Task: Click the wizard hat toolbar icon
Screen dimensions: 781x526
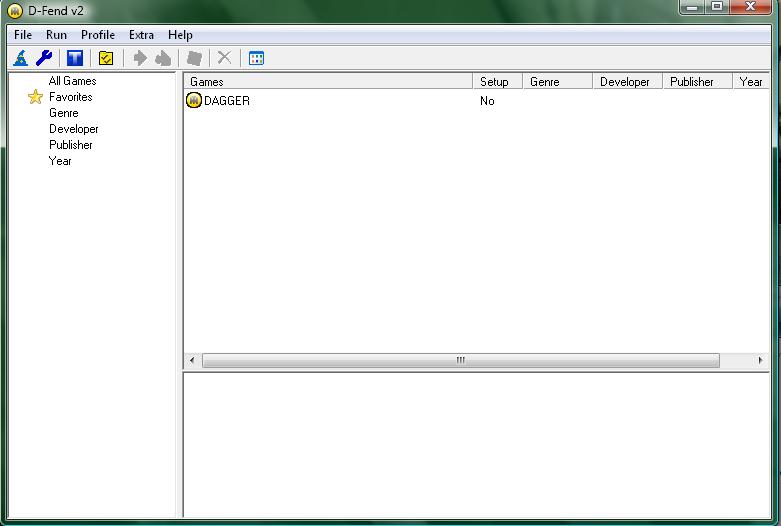Action: click(x=20, y=58)
